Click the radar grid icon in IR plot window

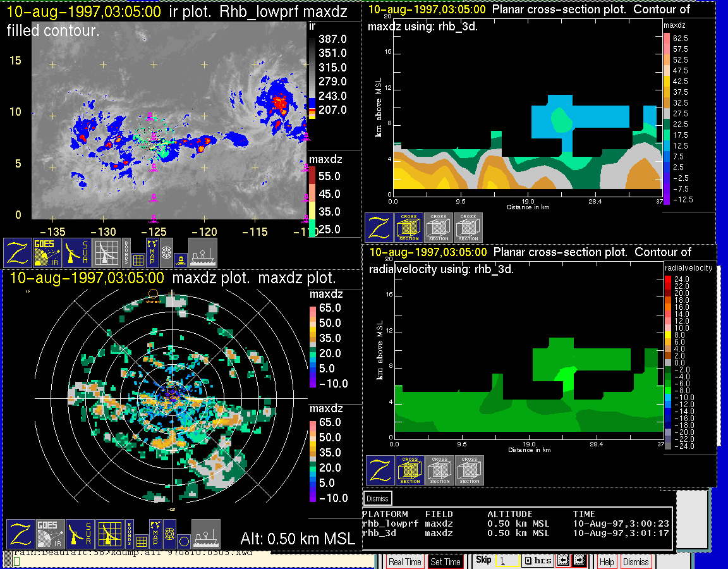pyautogui.click(x=107, y=253)
